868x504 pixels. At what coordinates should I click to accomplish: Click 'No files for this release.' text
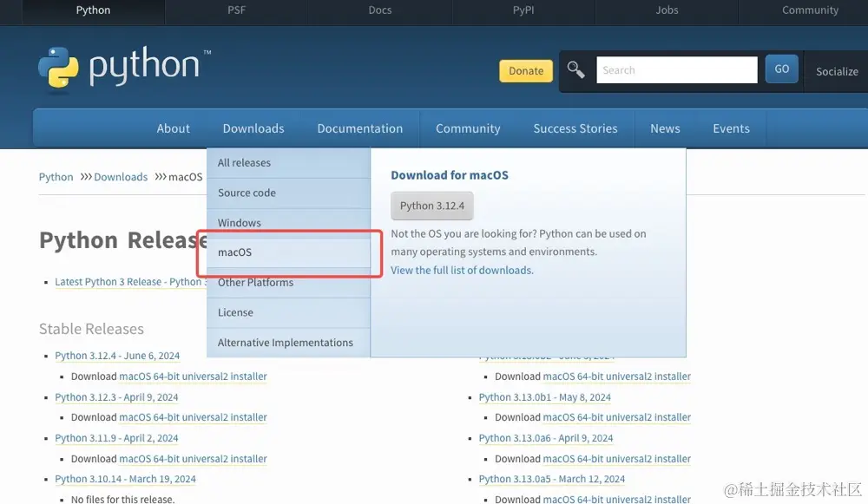coord(122,499)
